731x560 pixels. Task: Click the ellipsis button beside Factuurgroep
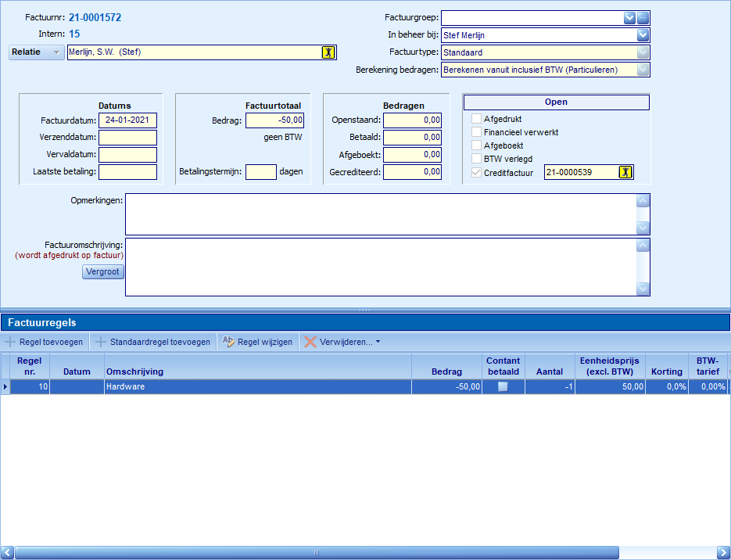click(x=643, y=18)
